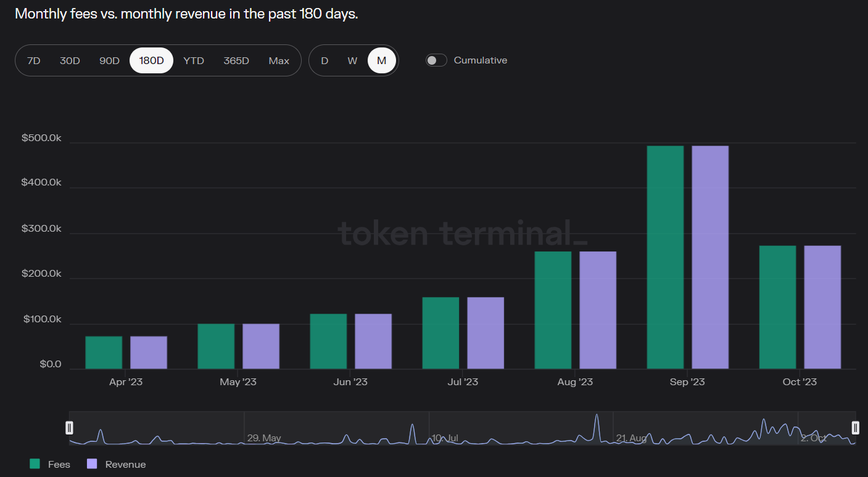868x477 pixels.
Task: Click the green Fees legend swatch
Action: pyautogui.click(x=35, y=464)
